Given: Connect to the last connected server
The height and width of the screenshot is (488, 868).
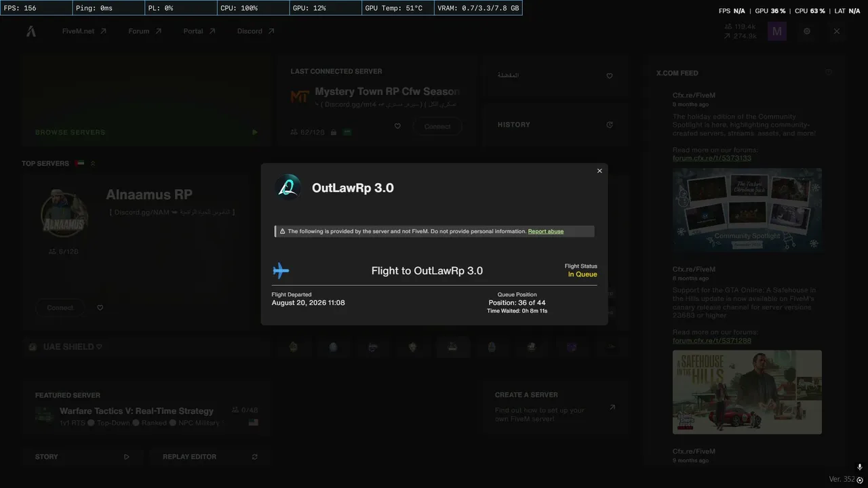Looking at the screenshot, I should pyautogui.click(x=437, y=126).
